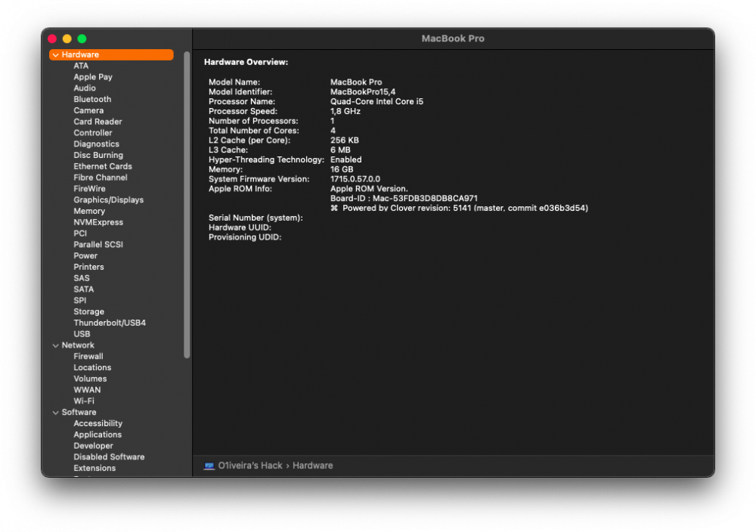The width and height of the screenshot is (756, 532).
Task: Select Disabled Software entry
Action: click(109, 457)
